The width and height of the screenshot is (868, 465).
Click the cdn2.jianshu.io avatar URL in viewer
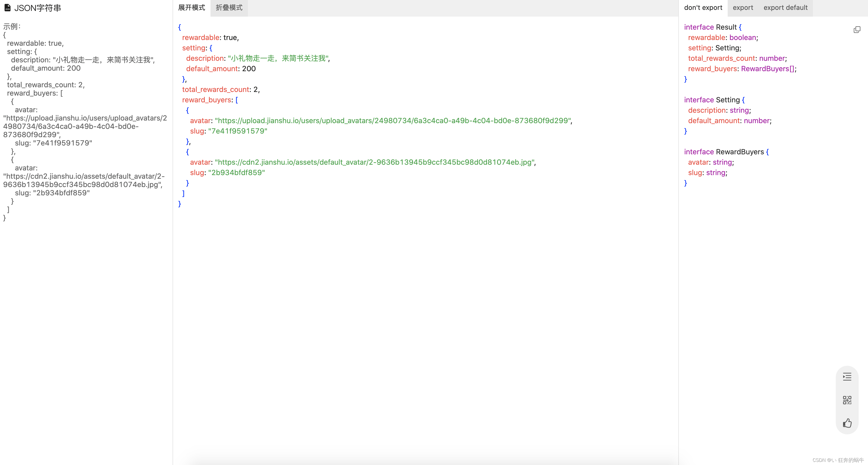coord(375,162)
